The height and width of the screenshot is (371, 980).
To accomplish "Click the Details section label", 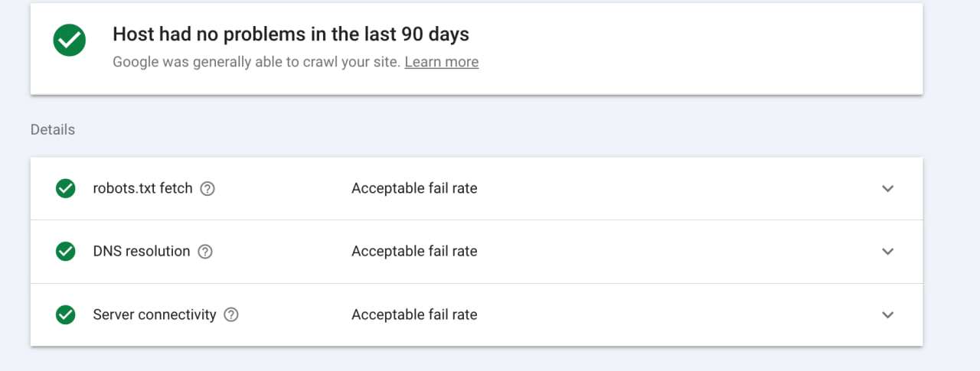I will pos(53,129).
